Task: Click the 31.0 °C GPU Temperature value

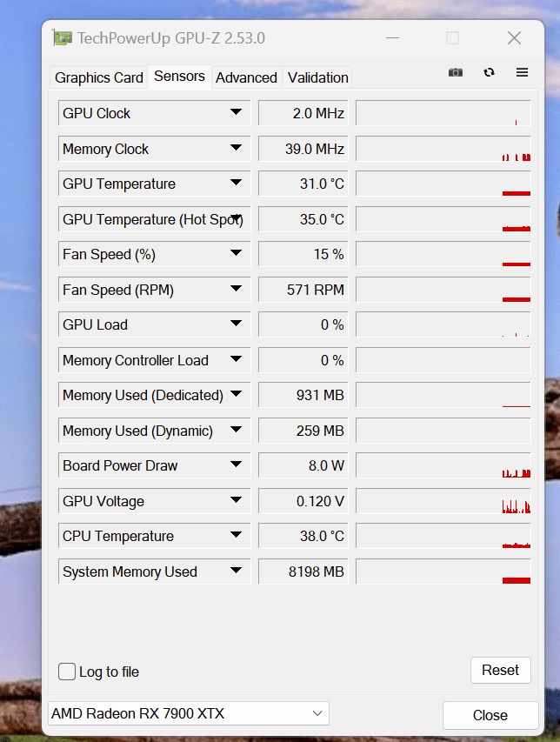Action: [x=303, y=184]
